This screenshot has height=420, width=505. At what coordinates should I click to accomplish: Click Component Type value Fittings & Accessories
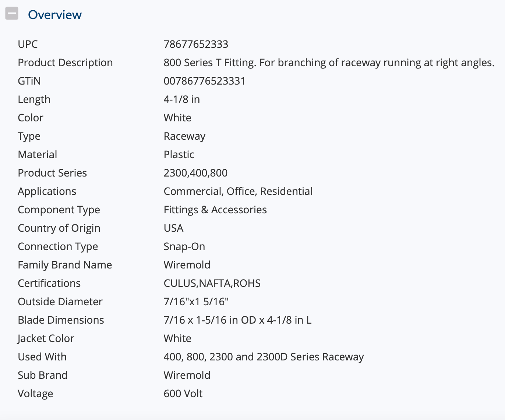click(215, 210)
